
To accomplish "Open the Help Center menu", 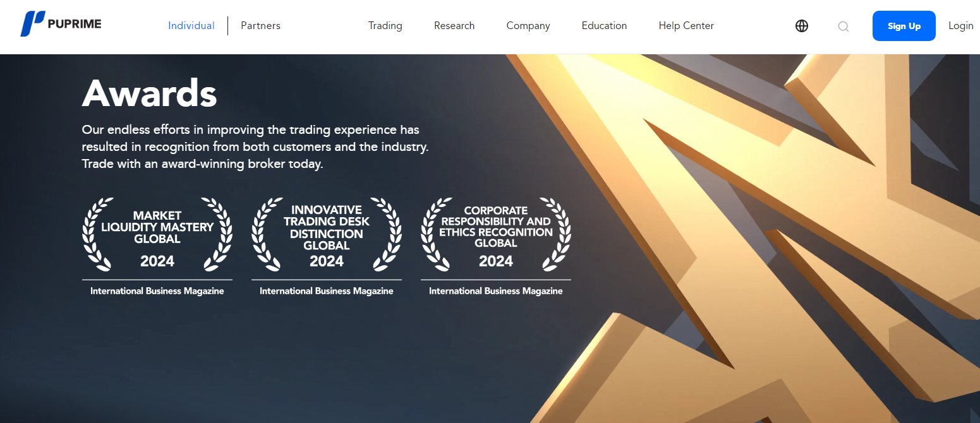I will (686, 26).
